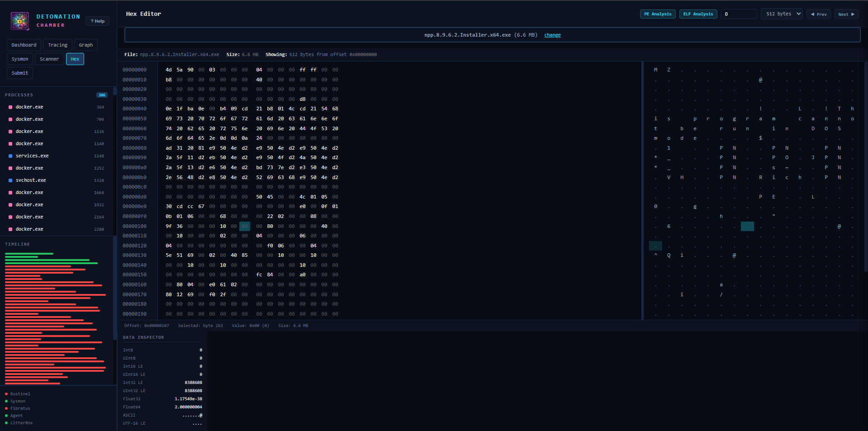
Task: Open the Tracing tab
Action: click(x=58, y=45)
